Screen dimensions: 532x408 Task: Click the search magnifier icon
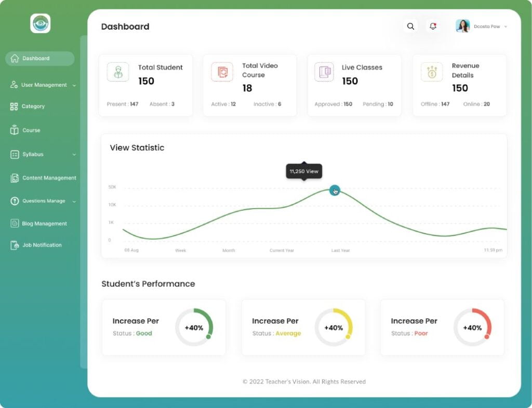click(x=410, y=26)
